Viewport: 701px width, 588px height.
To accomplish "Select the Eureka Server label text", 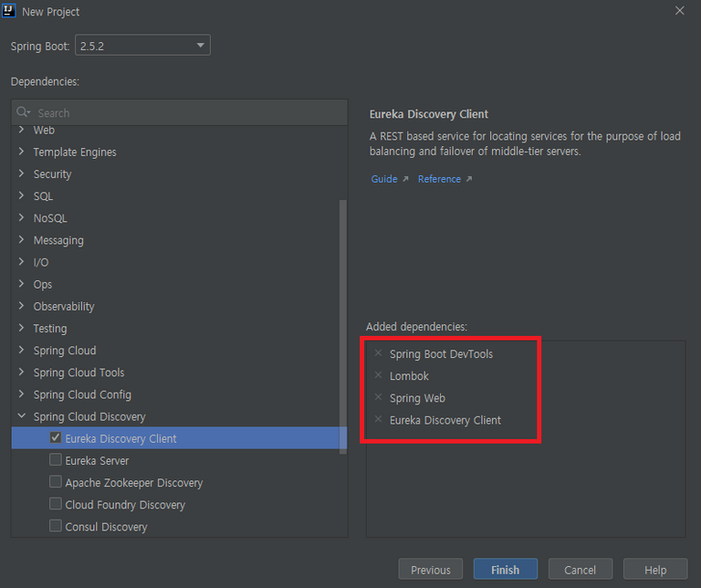I will click(97, 460).
